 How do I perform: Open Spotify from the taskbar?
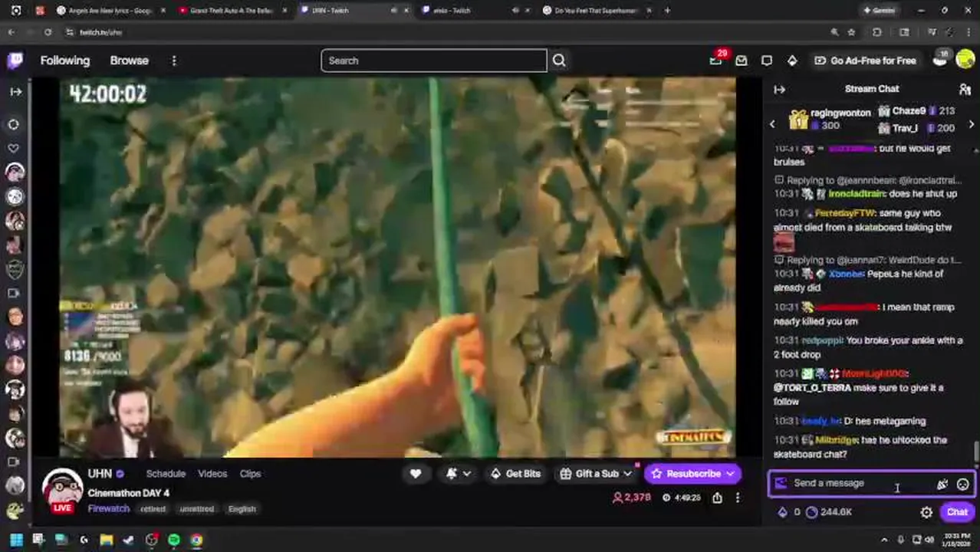(174, 540)
